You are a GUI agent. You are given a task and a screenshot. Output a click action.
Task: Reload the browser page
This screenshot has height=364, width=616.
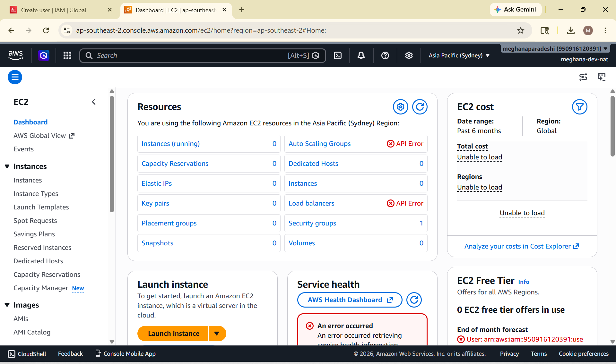point(46,30)
